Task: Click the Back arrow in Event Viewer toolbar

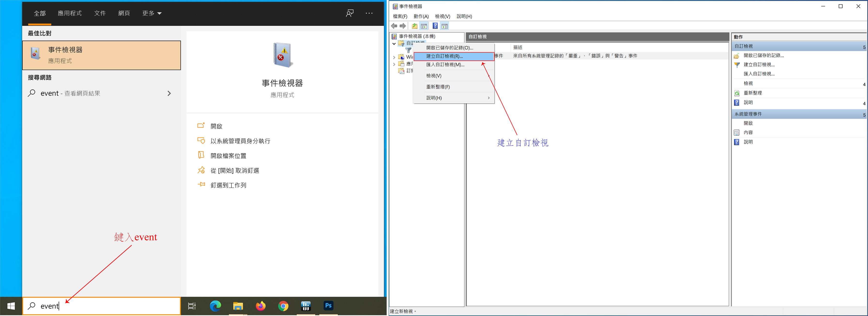Action: [394, 26]
